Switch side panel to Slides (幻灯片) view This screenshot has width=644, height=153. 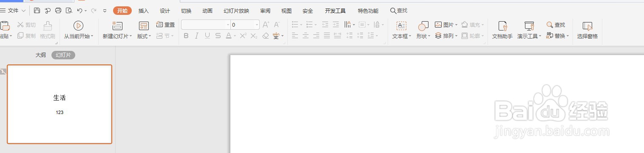63,55
